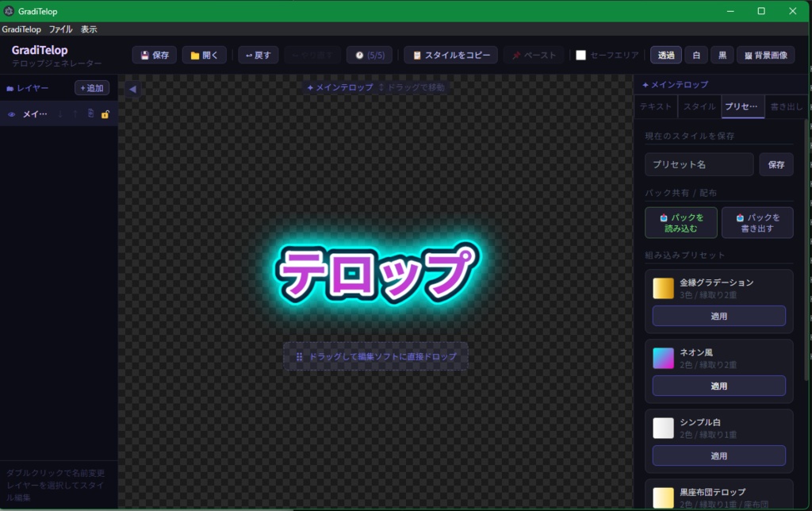Move メイン layer up with arrow

[75, 114]
